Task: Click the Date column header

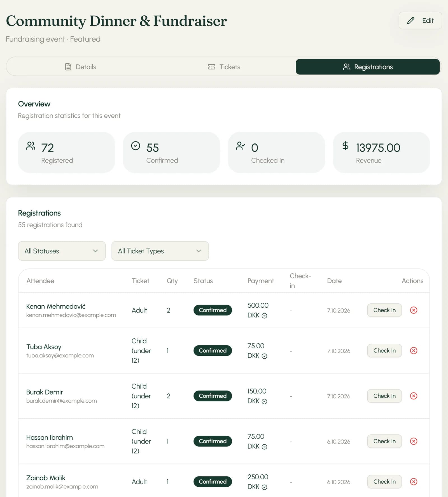Action: [334, 281]
